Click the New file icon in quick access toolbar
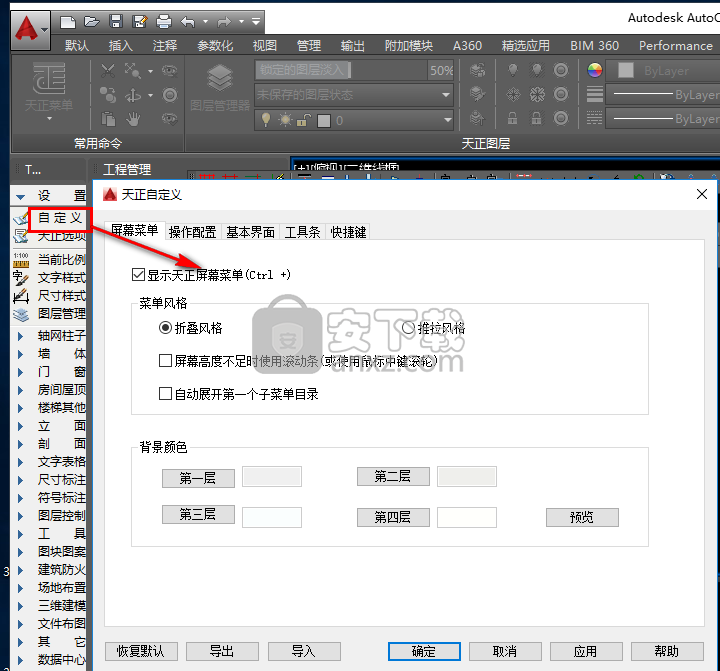The height and width of the screenshot is (671, 720). coord(68,22)
